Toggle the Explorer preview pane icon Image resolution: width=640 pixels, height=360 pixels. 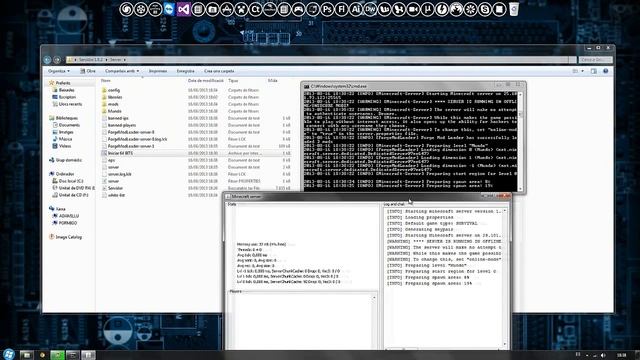coord(594,71)
